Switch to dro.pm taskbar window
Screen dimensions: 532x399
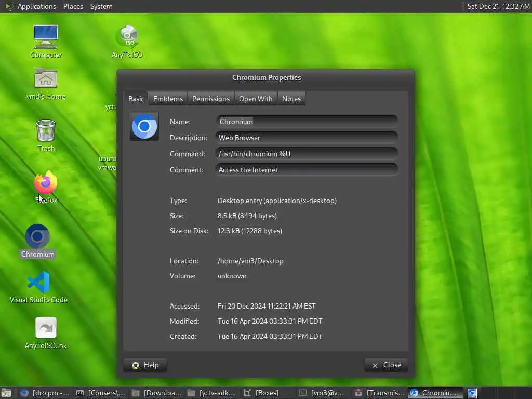45,393
